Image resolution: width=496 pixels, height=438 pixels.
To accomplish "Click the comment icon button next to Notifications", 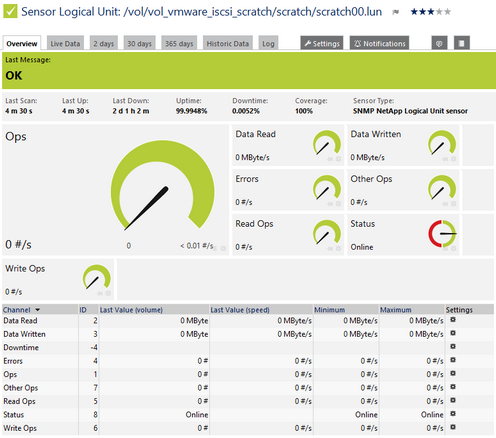I will (x=439, y=43).
